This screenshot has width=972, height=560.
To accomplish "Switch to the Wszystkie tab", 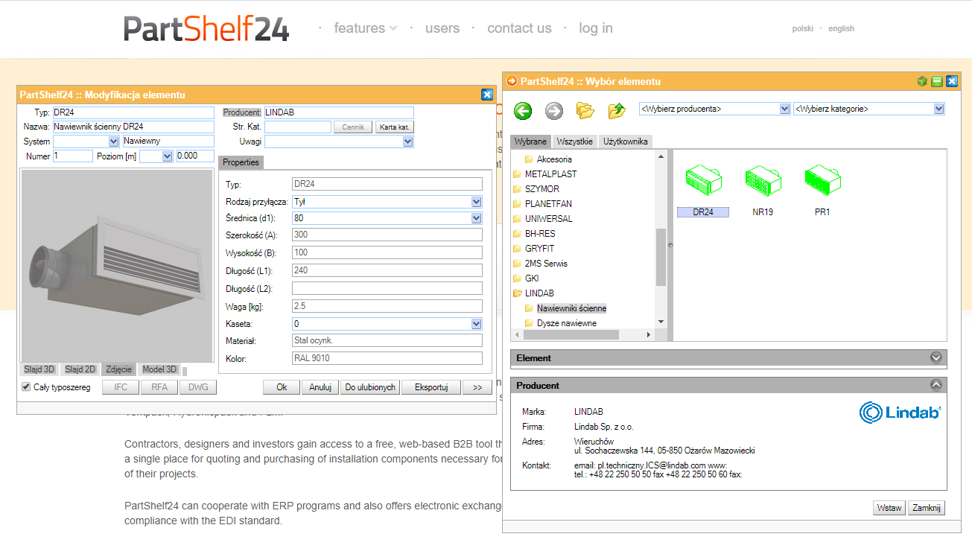I will click(x=574, y=141).
